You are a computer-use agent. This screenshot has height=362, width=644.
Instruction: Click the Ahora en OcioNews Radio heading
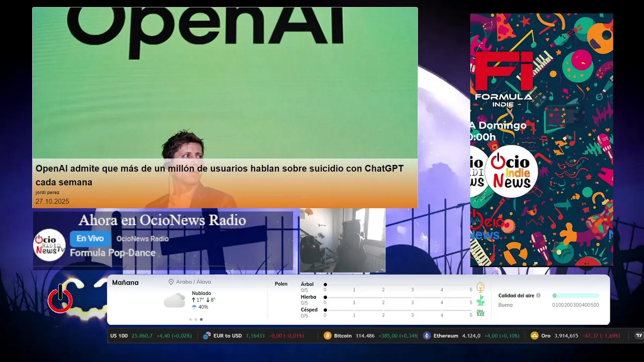(x=162, y=220)
